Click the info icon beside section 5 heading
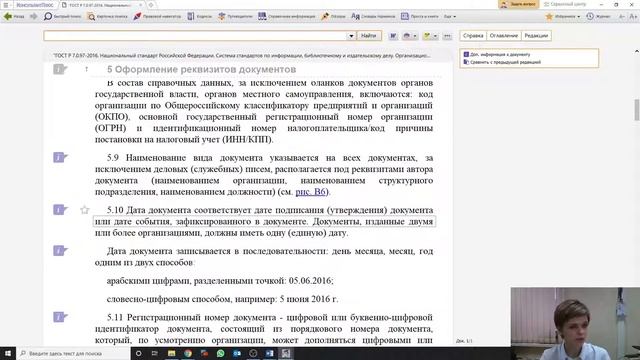 point(60,69)
